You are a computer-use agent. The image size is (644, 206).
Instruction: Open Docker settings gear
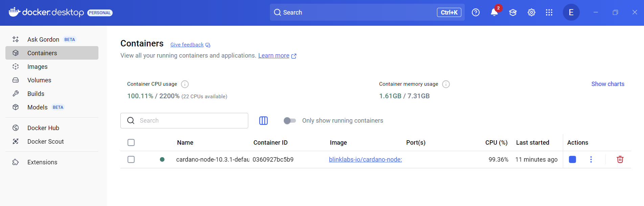click(531, 13)
